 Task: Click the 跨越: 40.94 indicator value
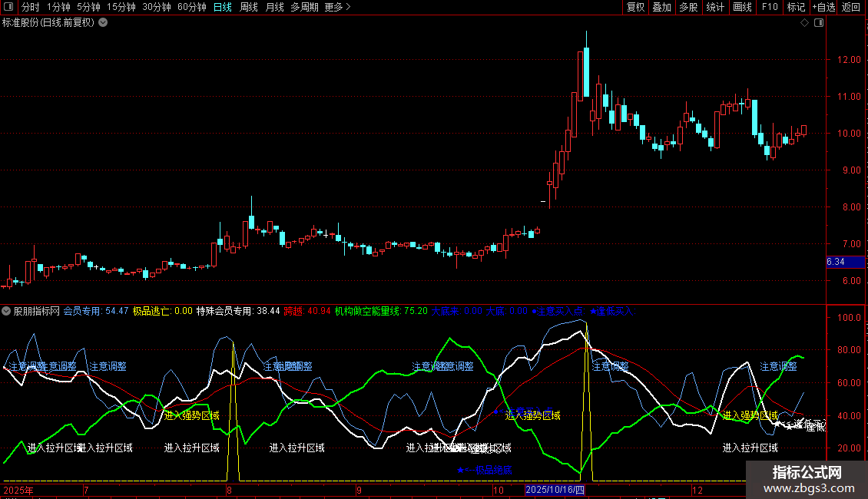click(x=307, y=311)
